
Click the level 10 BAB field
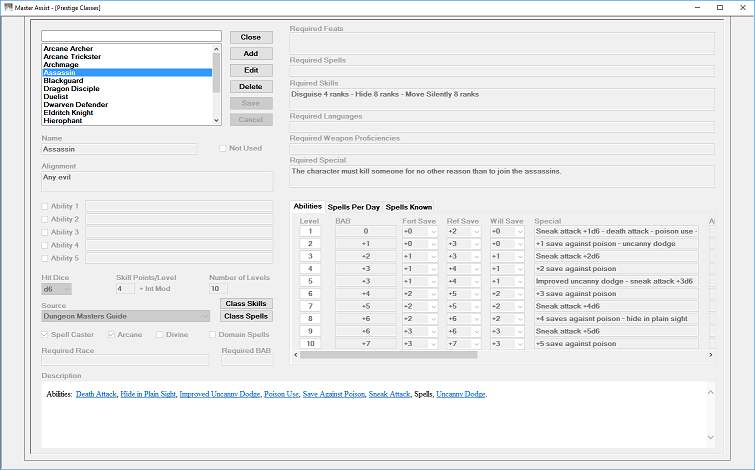(365, 344)
